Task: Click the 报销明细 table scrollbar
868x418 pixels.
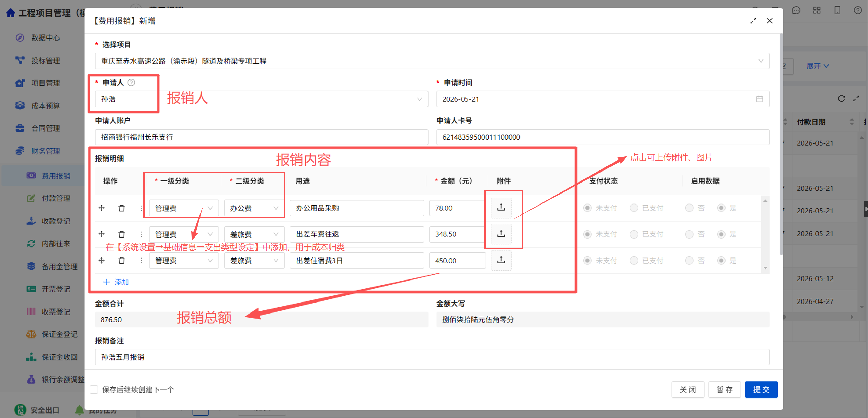Action: click(765, 234)
